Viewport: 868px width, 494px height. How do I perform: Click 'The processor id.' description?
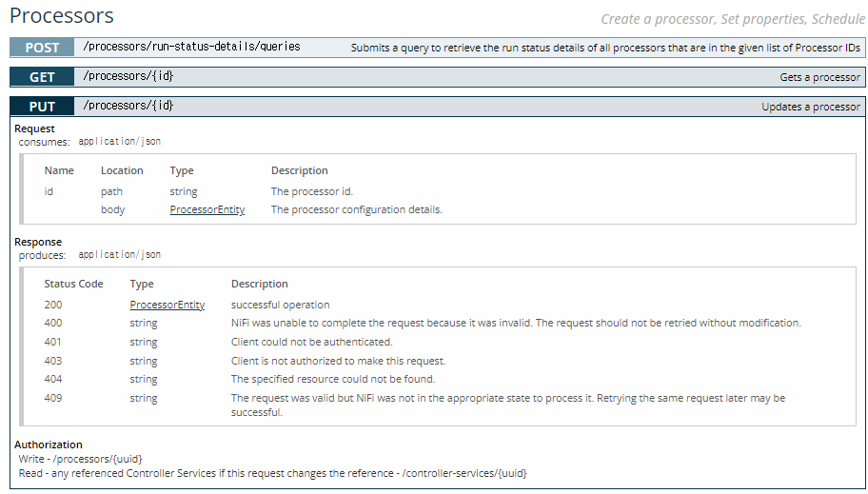(311, 191)
